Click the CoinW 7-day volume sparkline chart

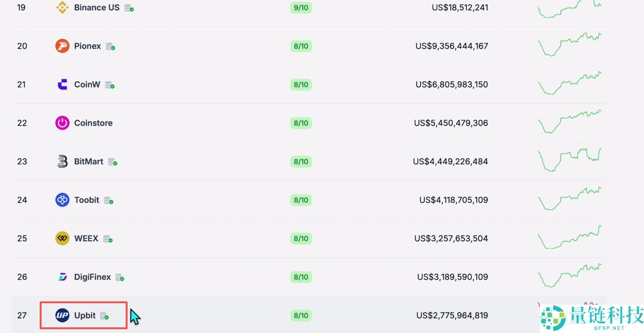[569, 84]
